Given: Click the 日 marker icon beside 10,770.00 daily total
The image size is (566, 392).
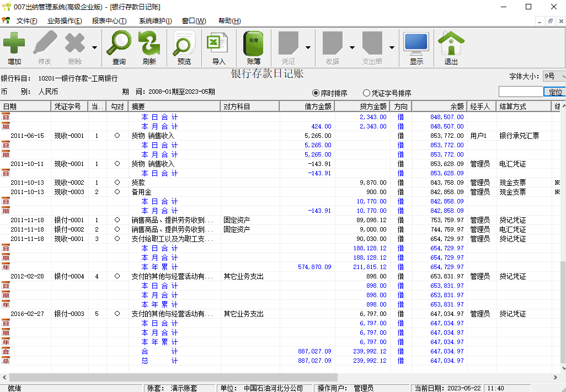Looking at the screenshot, I should pyautogui.click(x=6, y=201).
